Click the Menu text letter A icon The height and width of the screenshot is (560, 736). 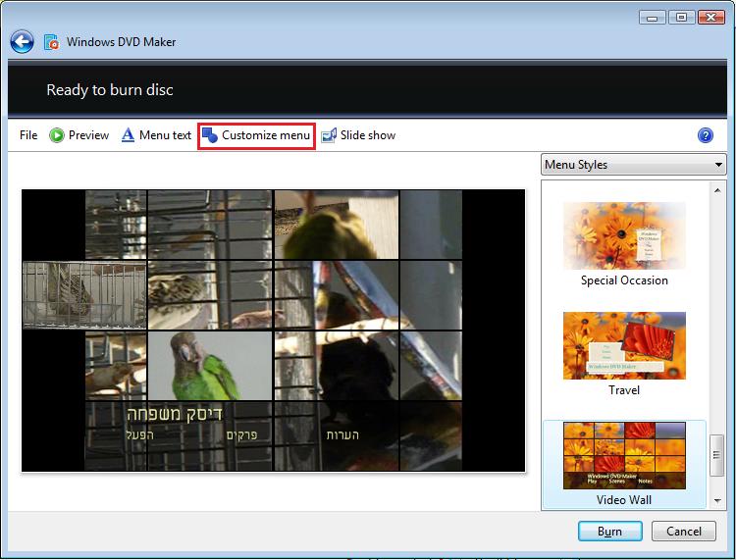[128, 135]
